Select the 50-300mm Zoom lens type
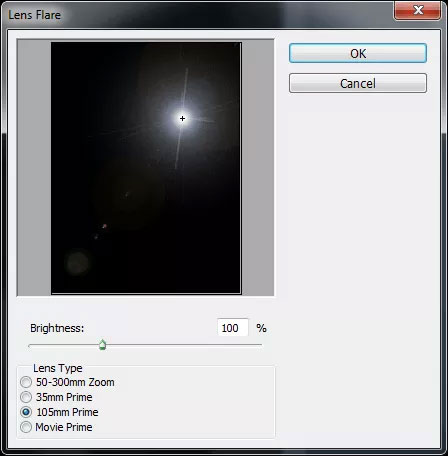 coord(26,382)
